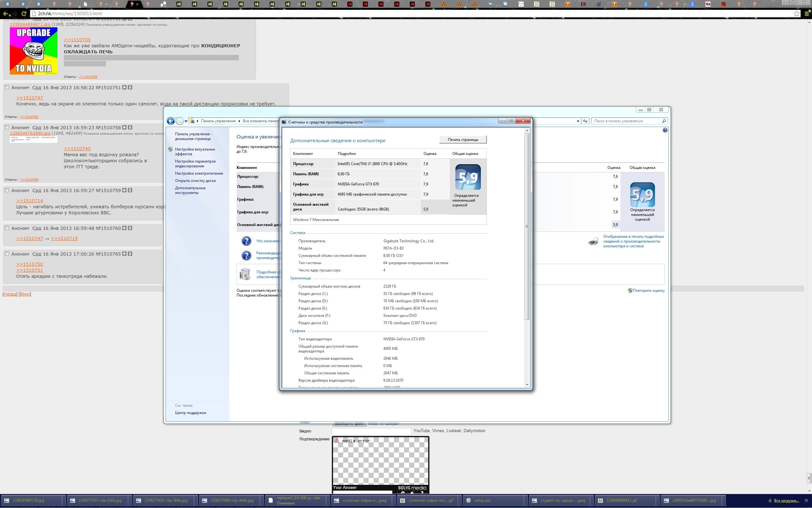Close the downloads bar with X
The height and width of the screenshot is (508, 812).
click(x=806, y=500)
